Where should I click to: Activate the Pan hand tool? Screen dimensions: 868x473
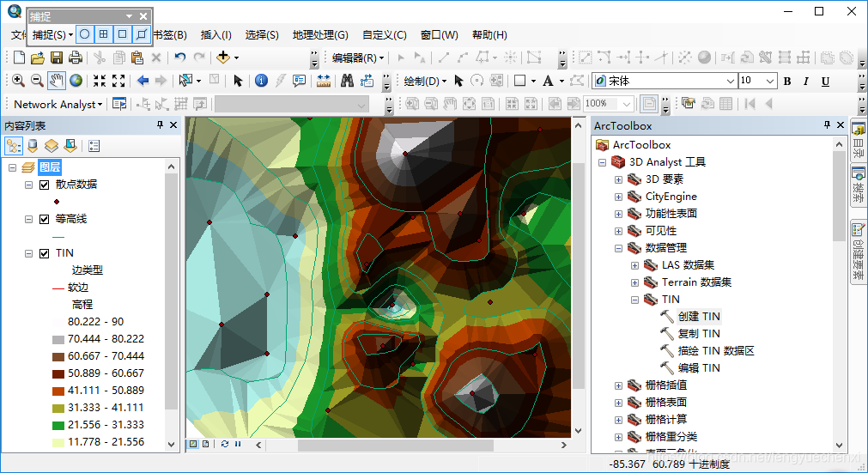56,81
